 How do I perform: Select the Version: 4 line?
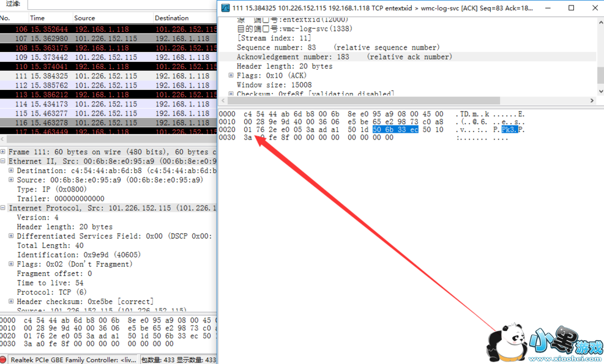click(x=38, y=217)
